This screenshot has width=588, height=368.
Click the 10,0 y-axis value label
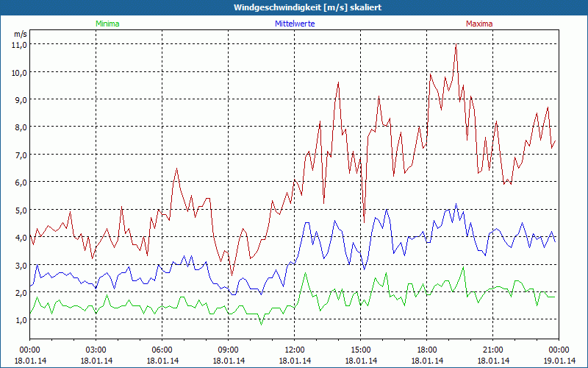tap(18, 72)
